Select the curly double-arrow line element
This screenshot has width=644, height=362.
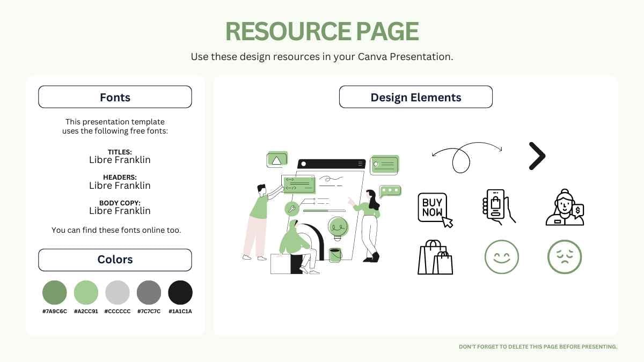pos(467,157)
